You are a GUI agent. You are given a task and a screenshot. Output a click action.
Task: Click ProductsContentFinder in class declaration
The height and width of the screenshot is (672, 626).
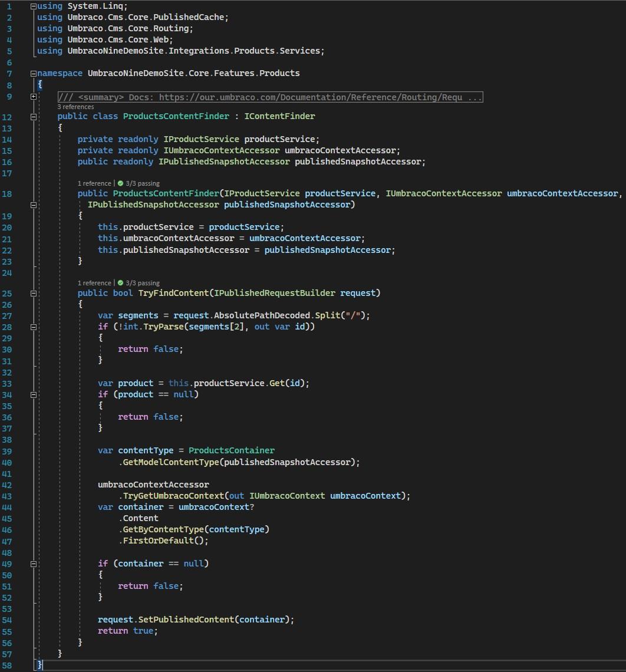coord(176,116)
